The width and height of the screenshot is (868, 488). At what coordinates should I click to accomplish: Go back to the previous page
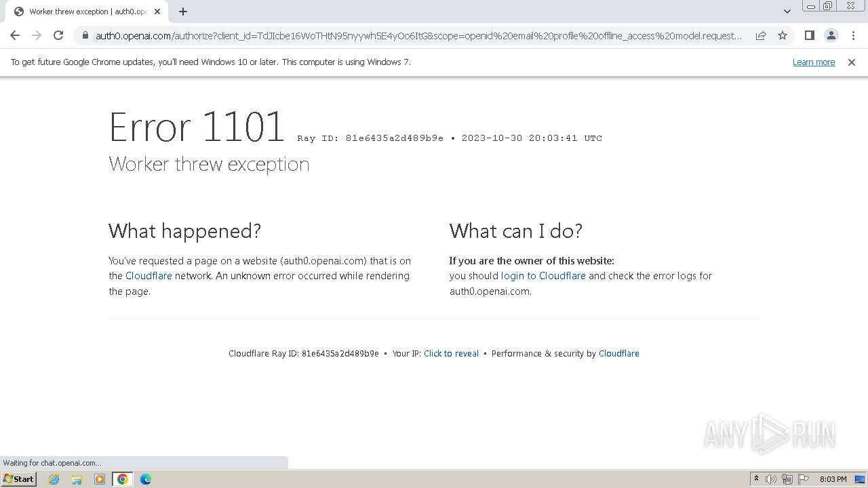15,35
